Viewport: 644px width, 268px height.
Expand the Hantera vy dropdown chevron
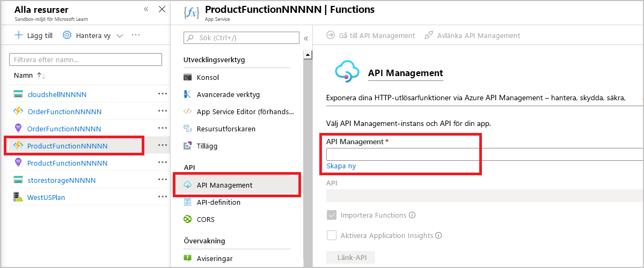pos(120,35)
